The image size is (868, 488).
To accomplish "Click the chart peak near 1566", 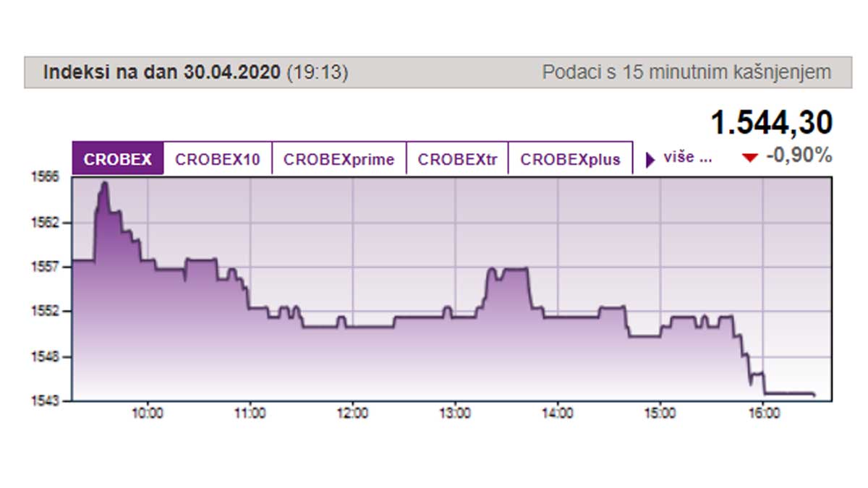I will (104, 184).
